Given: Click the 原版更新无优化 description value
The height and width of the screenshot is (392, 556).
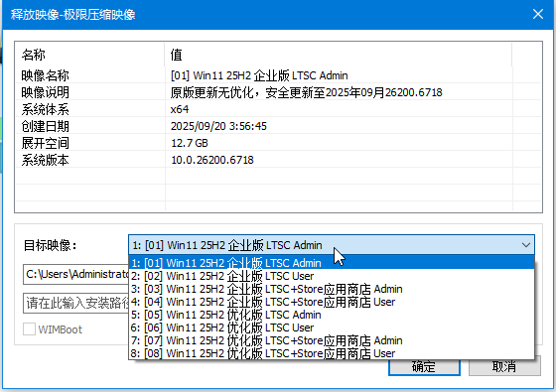Looking at the screenshot, I should pyautogui.click(x=307, y=92).
